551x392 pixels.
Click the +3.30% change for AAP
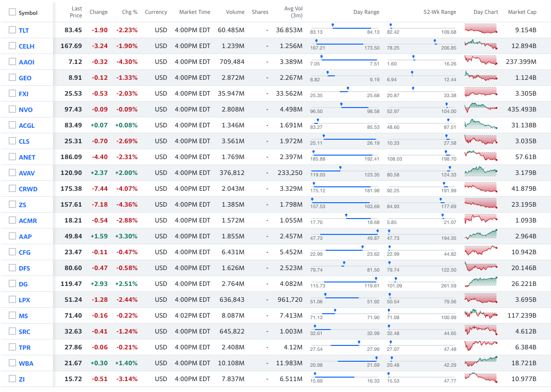point(126,236)
